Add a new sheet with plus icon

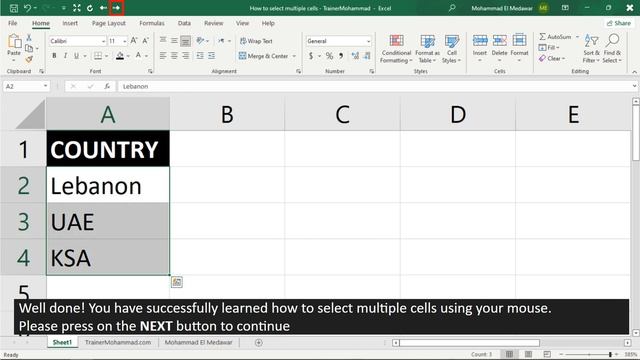[x=258, y=342]
